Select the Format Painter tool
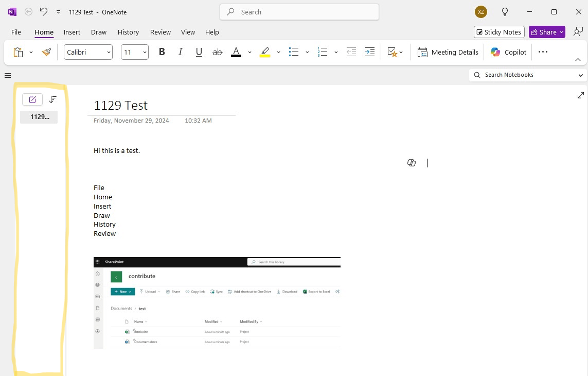Image resolution: width=588 pixels, height=376 pixels. 46,52
